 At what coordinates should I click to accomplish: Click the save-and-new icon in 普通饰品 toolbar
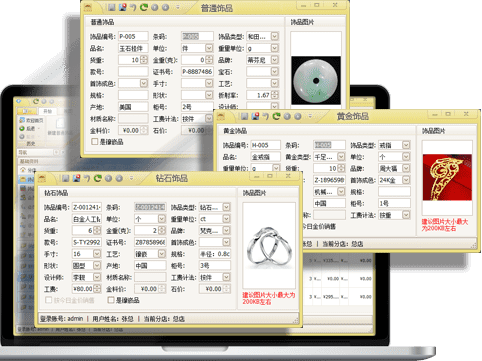[123, 7]
